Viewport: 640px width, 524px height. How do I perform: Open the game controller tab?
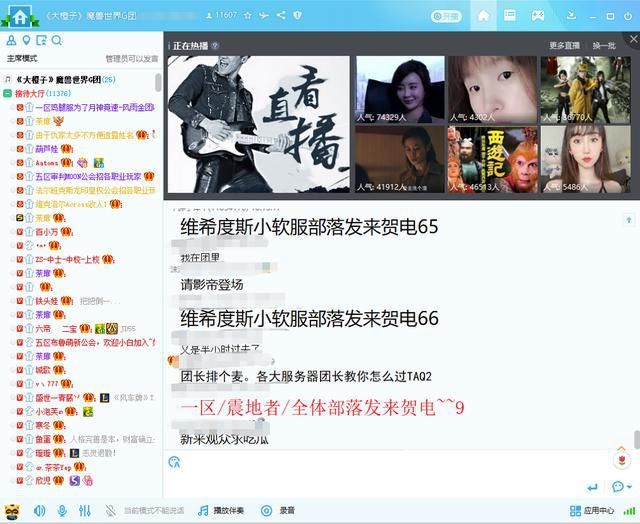pyautogui.click(x=537, y=16)
